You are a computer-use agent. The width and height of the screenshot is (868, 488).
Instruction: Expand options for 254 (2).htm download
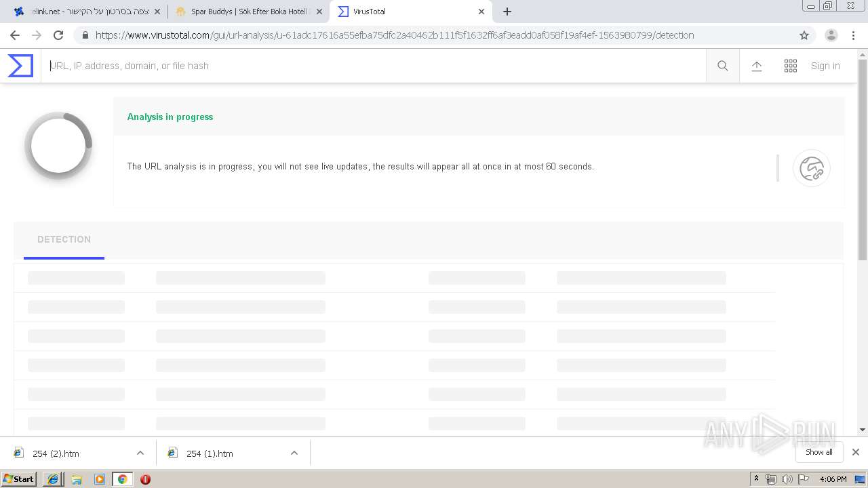140,453
